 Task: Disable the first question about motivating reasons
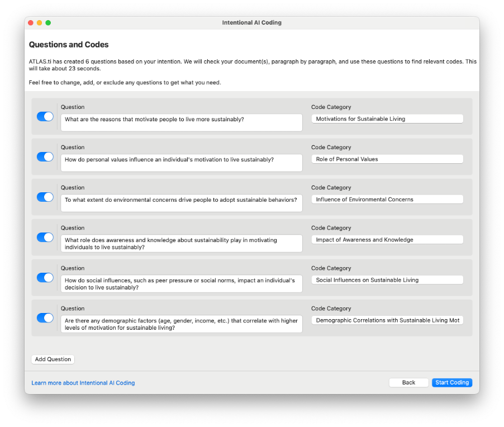(x=45, y=116)
